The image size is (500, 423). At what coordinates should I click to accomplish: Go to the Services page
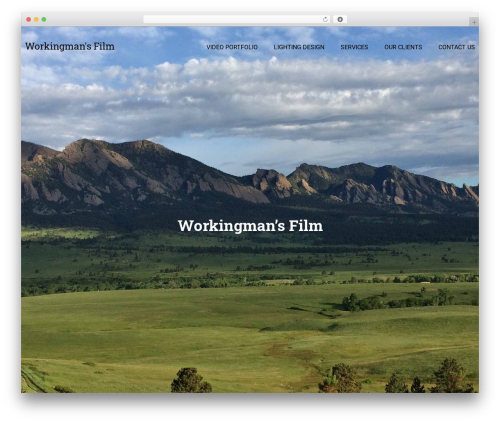[354, 47]
